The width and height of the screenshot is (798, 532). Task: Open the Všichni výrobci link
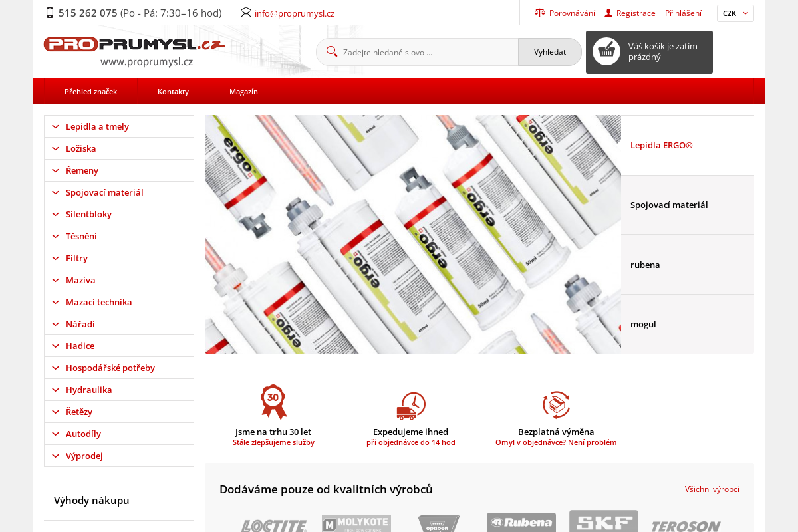712,489
